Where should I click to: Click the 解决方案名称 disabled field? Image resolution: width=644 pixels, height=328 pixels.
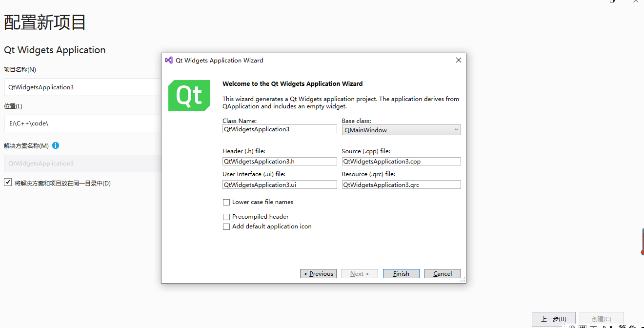pyautogui.click(x=82, y=164)
